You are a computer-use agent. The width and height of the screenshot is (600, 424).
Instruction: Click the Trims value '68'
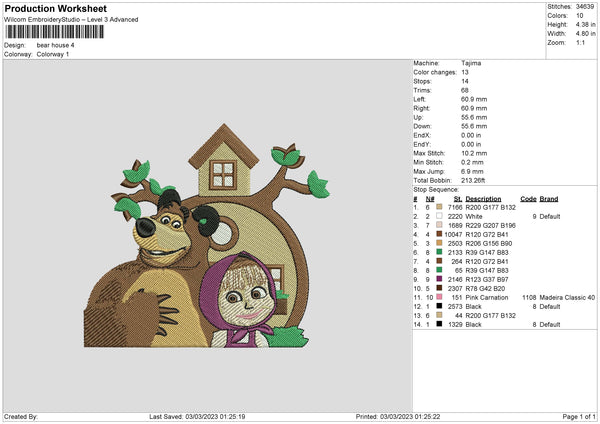465,90
